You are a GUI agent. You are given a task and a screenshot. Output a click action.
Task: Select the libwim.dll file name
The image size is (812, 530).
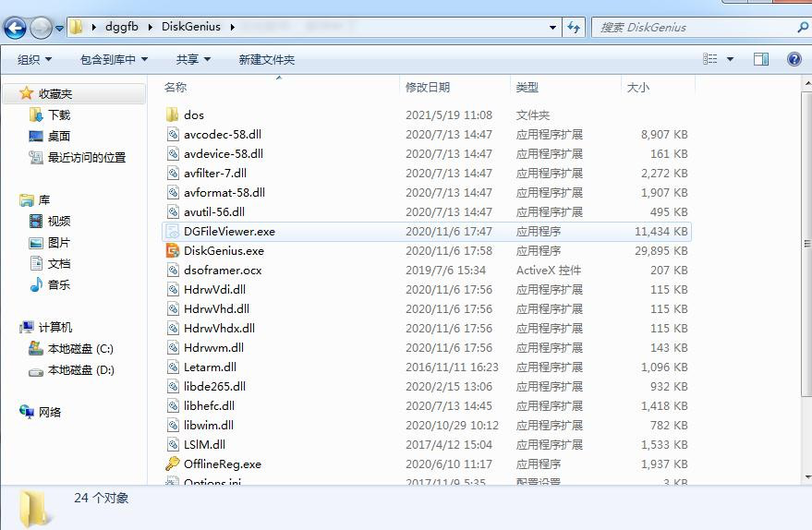pos(209,426)
